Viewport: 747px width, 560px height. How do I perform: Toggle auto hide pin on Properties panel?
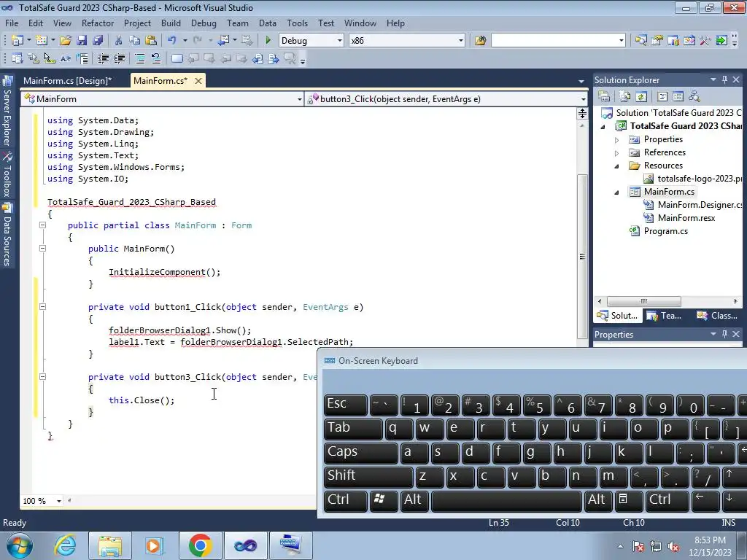click(x=724, y=334)
